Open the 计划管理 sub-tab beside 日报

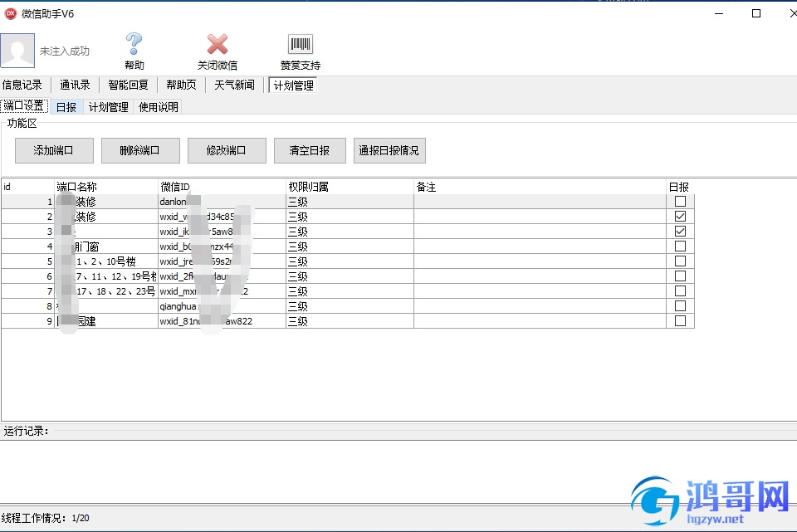coord(108,107)
